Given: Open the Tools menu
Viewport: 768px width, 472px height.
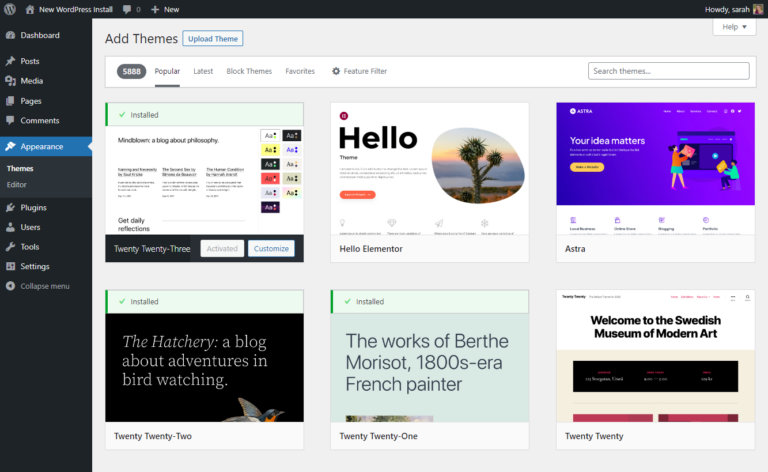Looking at the screenshot, I should point(29,247).
